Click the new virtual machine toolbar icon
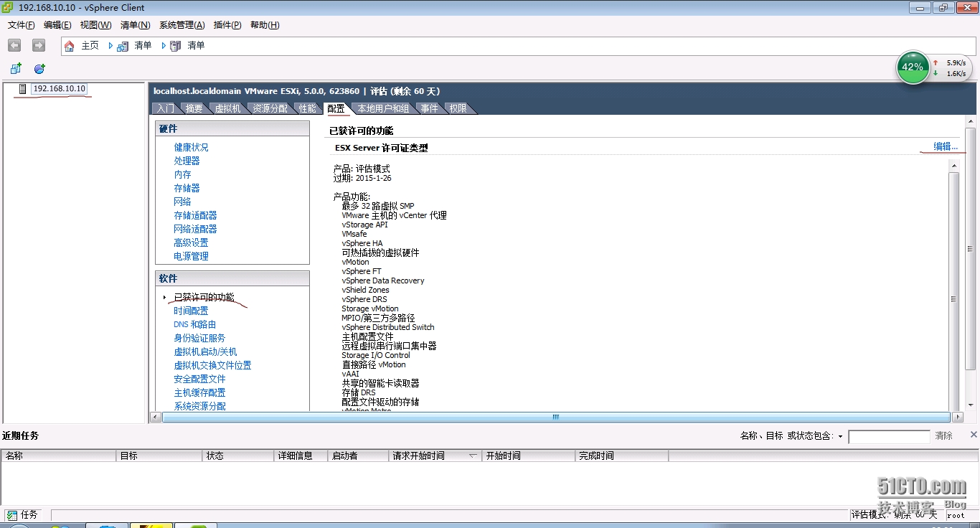The width and height of the screenshot is (980, 528). (x=16, y=69)
